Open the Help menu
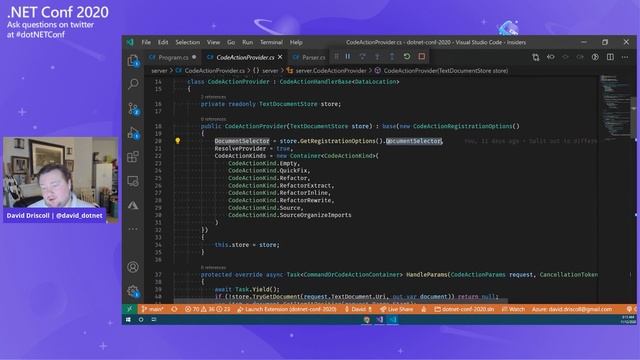This screenshot has height=360, width=640. [x=296, y=42]
